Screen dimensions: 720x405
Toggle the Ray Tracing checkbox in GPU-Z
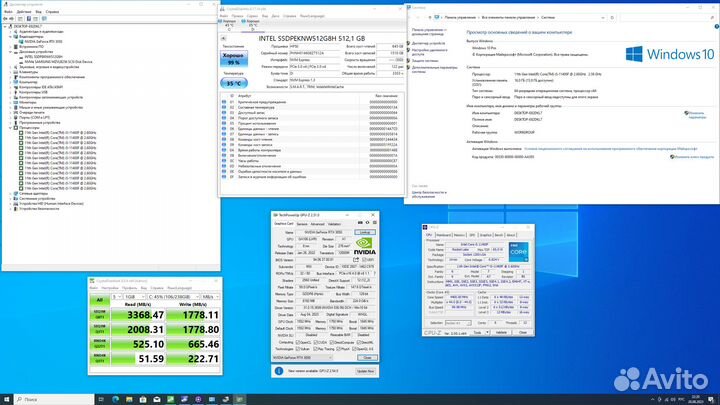coord(316,349)
